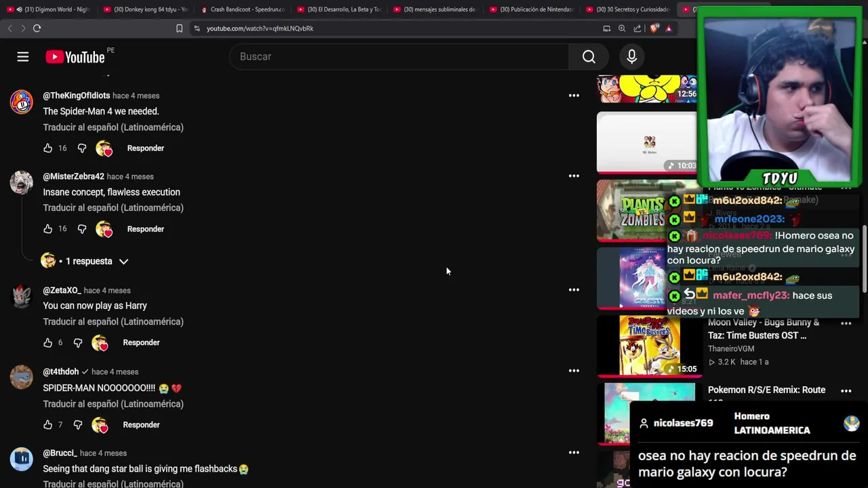Open options for Moon Valley video
This screenshot has height=488, width=868.
click(x=846, y=323)
